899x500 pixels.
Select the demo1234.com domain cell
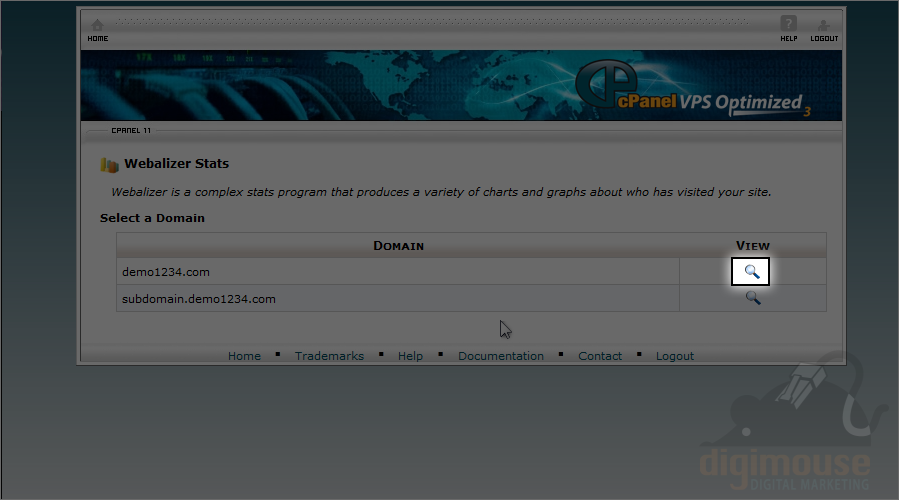tap(398, 272)
